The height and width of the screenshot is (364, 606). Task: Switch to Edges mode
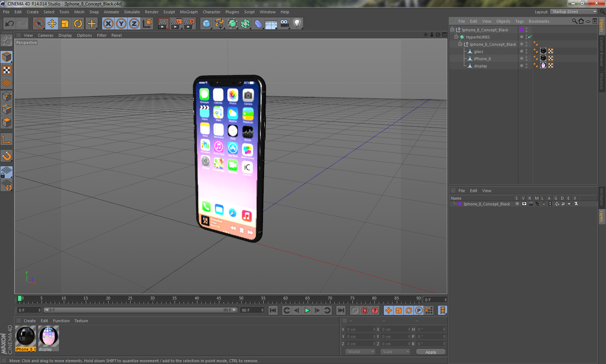click(x=6, y=109)
